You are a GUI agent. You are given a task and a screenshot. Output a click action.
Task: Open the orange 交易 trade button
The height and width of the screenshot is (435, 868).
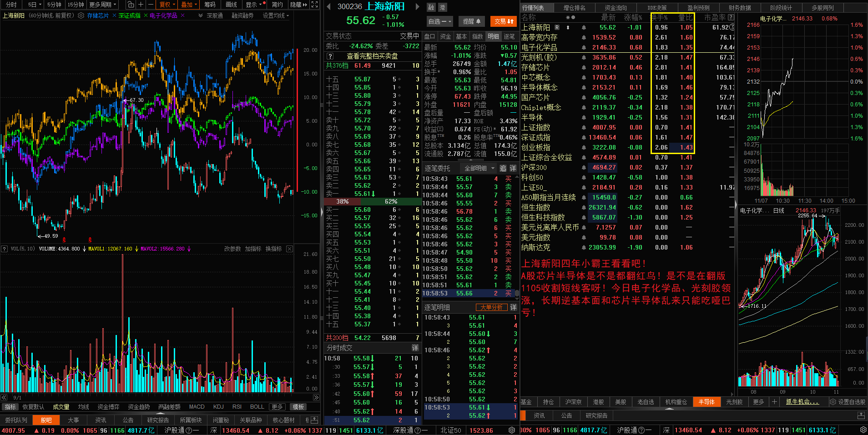pyautogui.click(x=503, y=21)
